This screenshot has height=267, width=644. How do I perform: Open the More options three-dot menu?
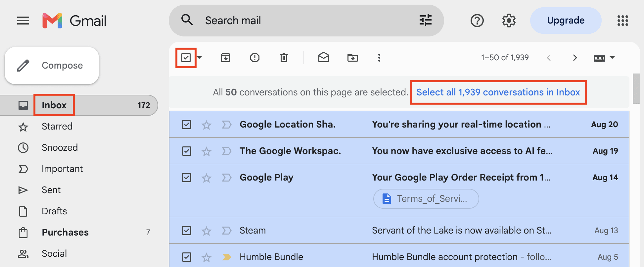coord(379,58)
